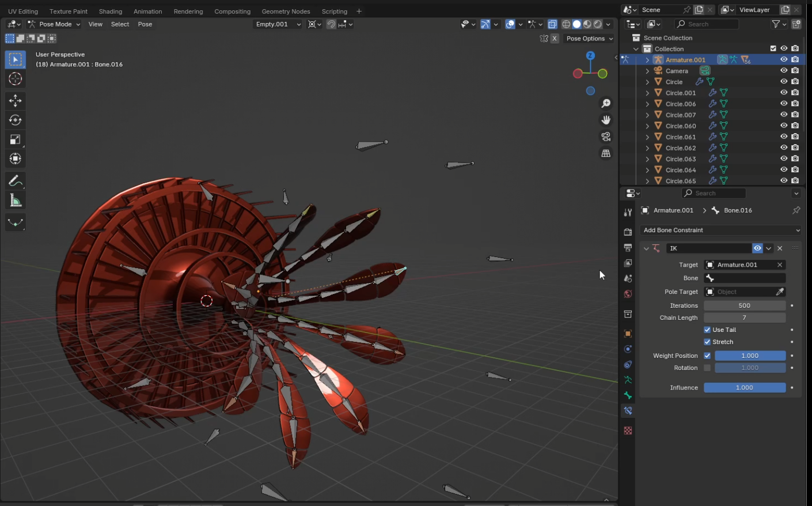Open the Pose Mode dropdown
812x506 pixels.
[x=54, y=24]
